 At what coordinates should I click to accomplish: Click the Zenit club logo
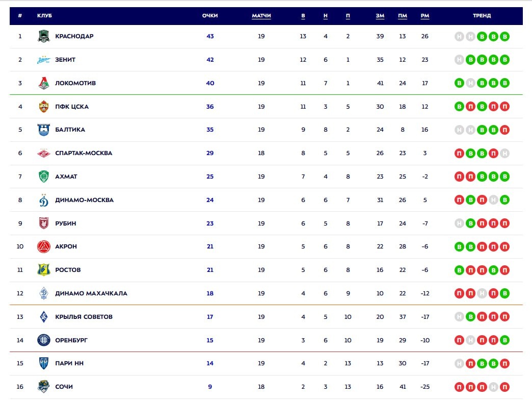44,60
